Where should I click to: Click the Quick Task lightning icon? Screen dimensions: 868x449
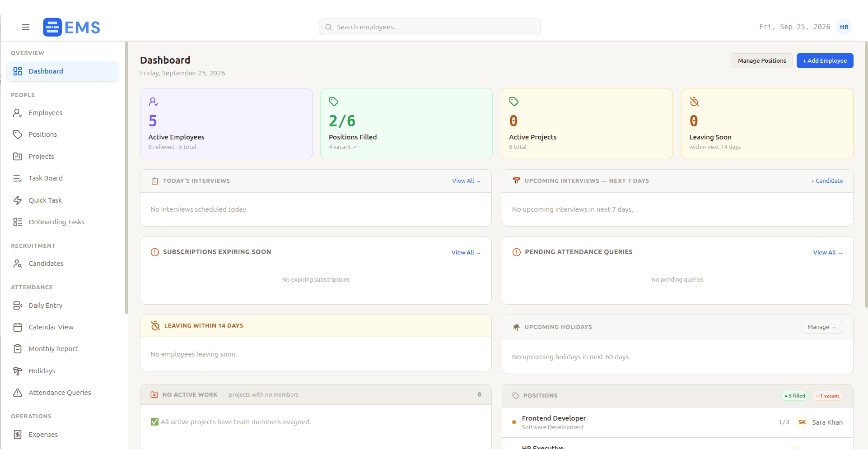pyautogui.click(x=18, y=200)
